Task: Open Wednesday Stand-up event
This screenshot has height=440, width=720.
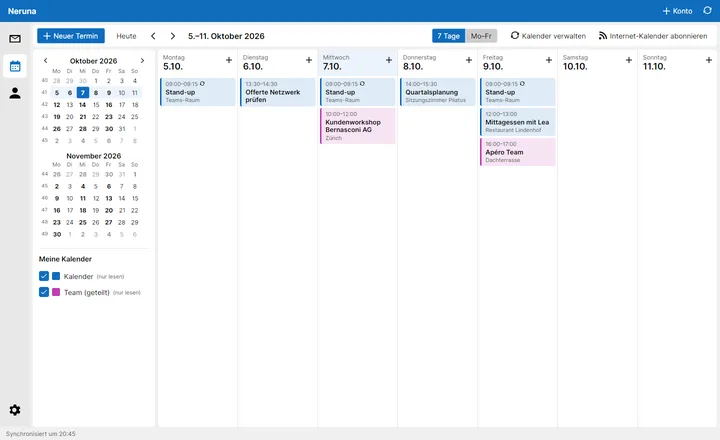Action: tap(358, 92)
